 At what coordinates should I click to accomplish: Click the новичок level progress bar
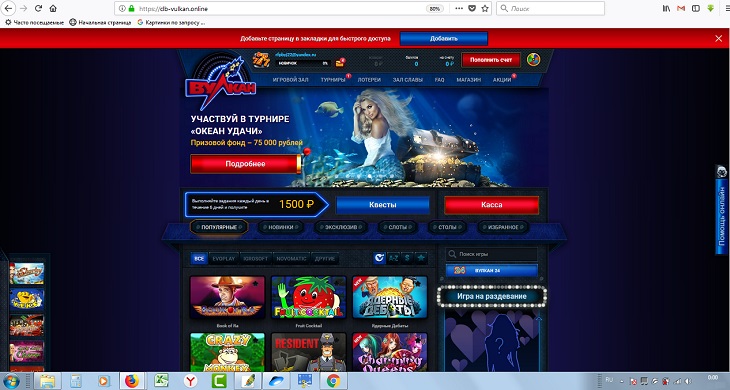click(303, 63)
